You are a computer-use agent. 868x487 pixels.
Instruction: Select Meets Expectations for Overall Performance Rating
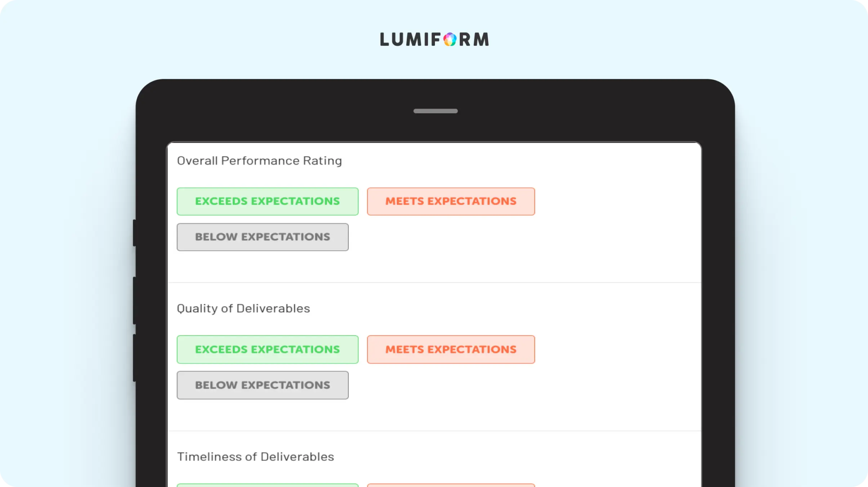(451, 202)
